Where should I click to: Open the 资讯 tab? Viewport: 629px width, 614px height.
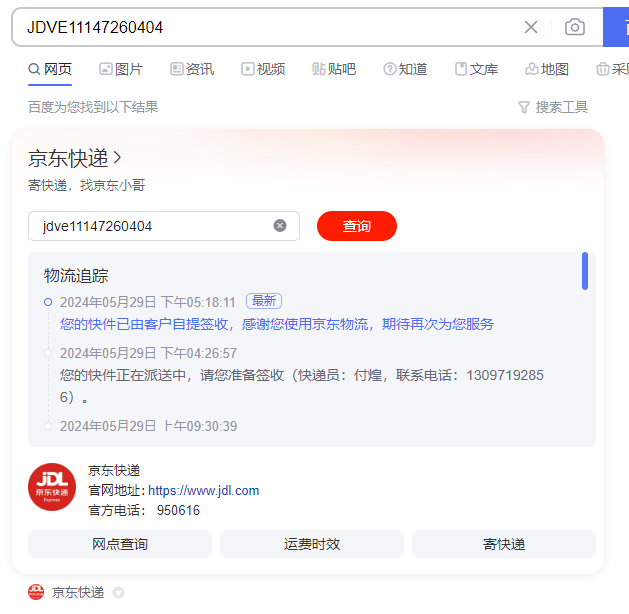[x=192, y=69]
